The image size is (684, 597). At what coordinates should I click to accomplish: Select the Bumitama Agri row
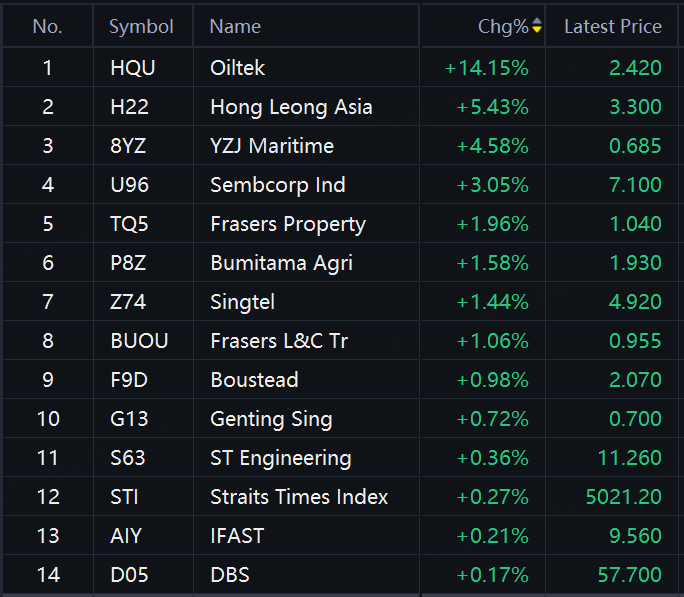(x=340, y=263)
